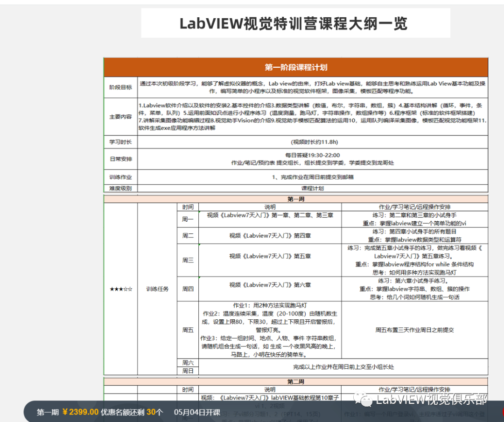Select the 每日答疑19:30-22:00 line
The height and width of the screenshot is (422, 504).
[x=312, y=155]
